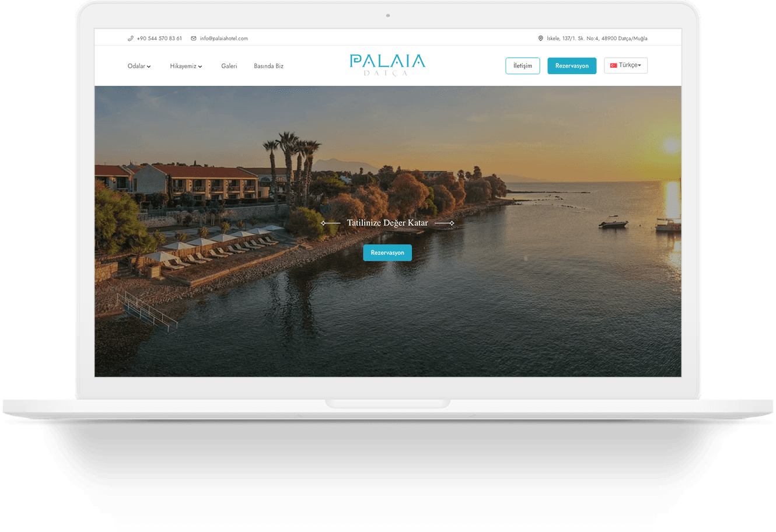Image resolution: width=776 pixels, height=532 pixels.
Task: Call phone number +90 544 570 83 61
Action: pyautogui.click(x=159, y=38)
